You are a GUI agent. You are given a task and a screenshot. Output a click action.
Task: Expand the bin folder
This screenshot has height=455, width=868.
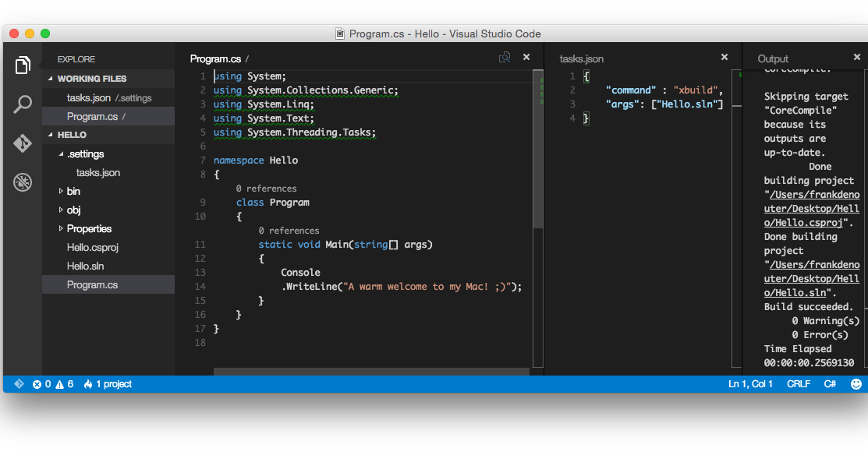tap(61, 191)
